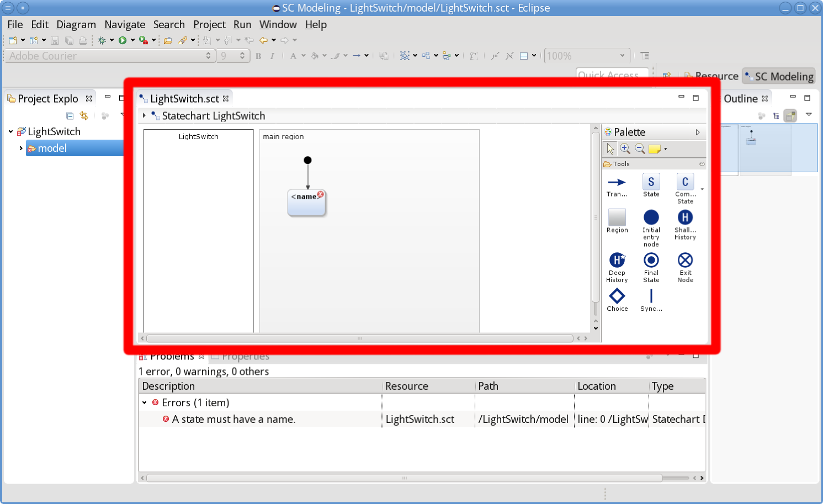Click the Open Perspective icon
This screenshot has height=504, width=823.
coord(667,76)
